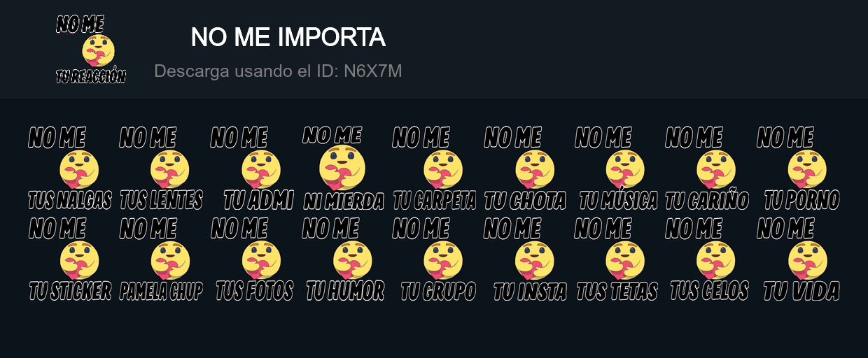Click the TU HUMOR sticker
This screenshot has height=358, width=868.
tap(343, 259)
